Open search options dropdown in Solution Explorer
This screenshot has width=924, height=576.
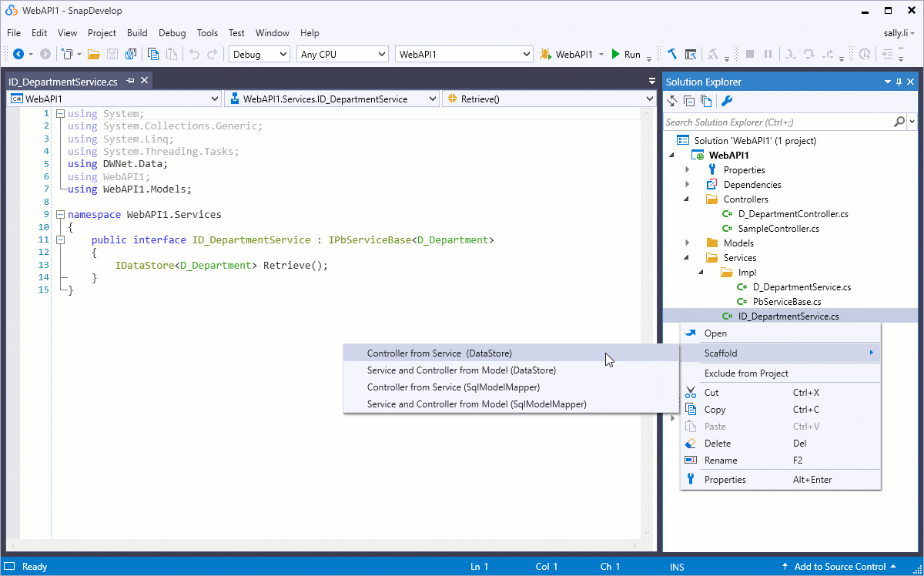[912, 122]
